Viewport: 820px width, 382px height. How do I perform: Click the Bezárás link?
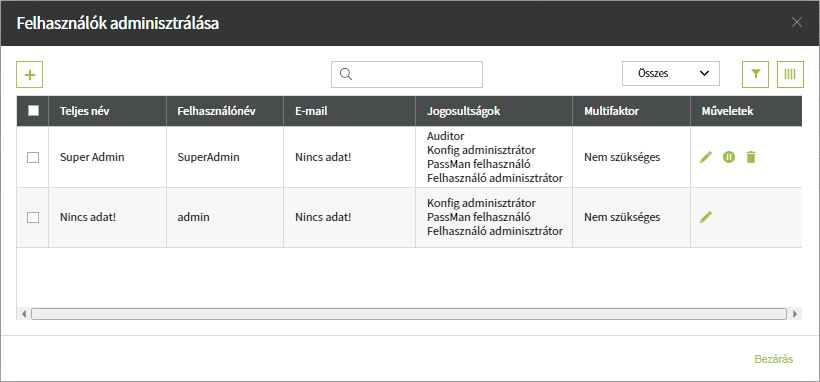click(773, 359)
